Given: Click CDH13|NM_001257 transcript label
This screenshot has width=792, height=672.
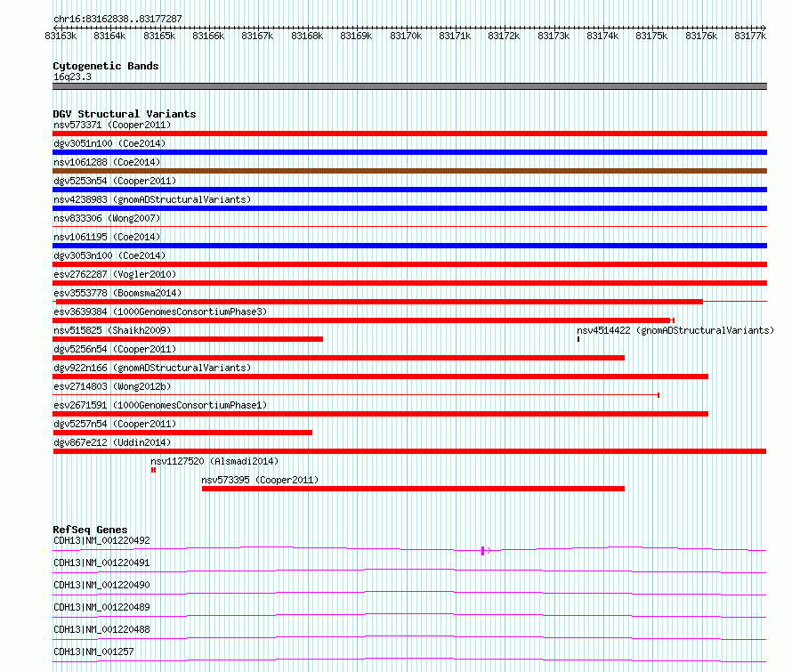Looking at the screenshot, I should point(93,652).
